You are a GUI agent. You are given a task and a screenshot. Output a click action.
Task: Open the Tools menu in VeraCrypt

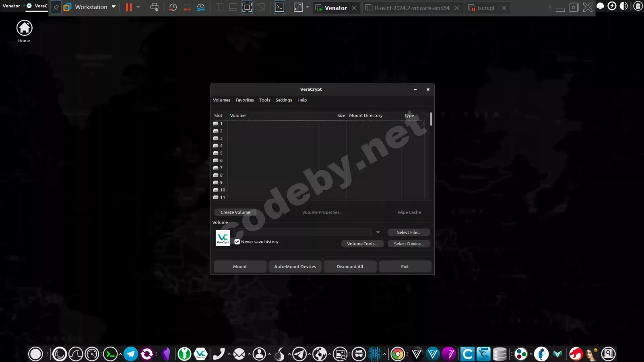pyautogui.click(x=264, y=100)
